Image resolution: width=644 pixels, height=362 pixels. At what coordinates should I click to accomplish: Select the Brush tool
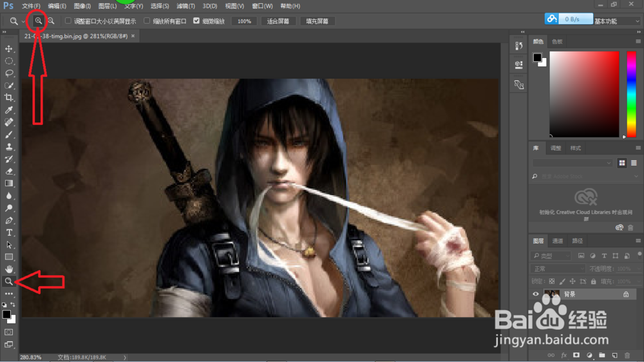[8, 135]
